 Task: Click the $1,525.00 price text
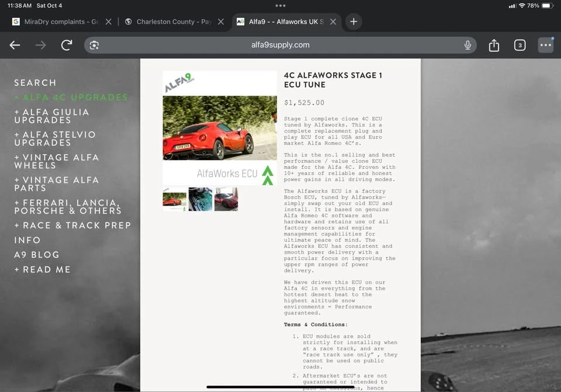304,103
